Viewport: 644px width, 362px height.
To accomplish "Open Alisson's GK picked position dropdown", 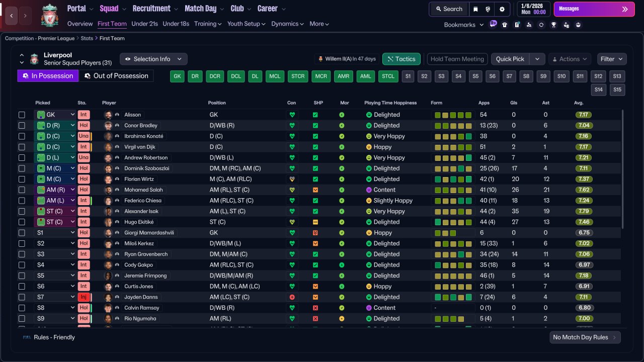I will (55, 115).
